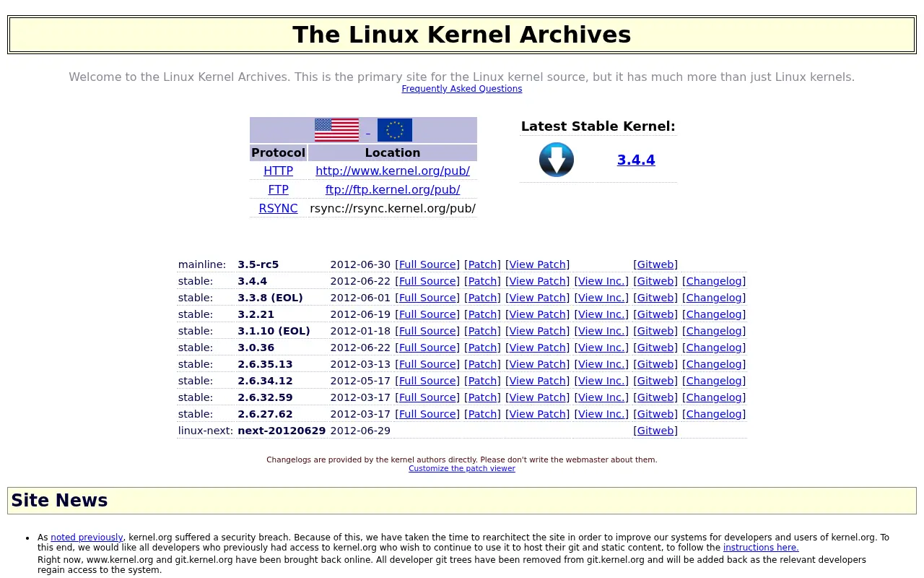This screenshot has height=578, width=924.
Task: Click the RSYNC protocol link
Action: [278, 208]
